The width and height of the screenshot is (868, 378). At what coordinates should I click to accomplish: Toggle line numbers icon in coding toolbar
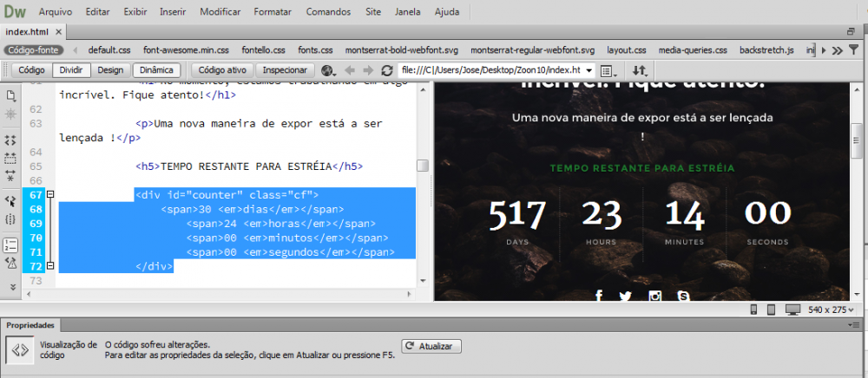[x=10, y=244]
